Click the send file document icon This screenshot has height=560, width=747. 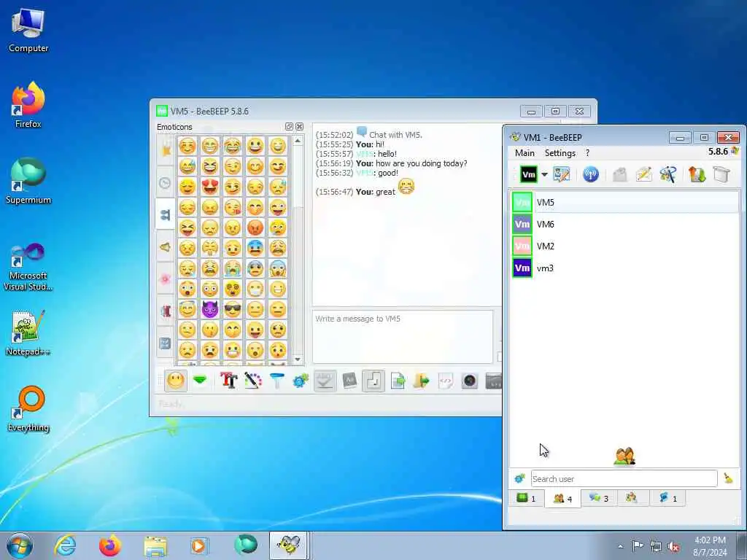[398, 381]
